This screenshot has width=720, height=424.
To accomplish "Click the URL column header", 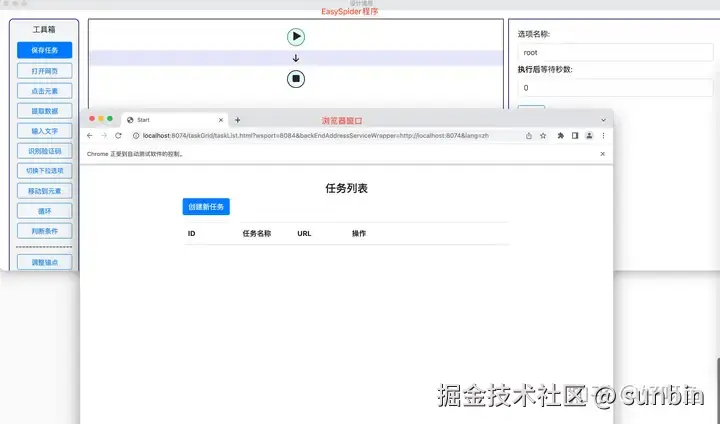I will tap(304, 233).
